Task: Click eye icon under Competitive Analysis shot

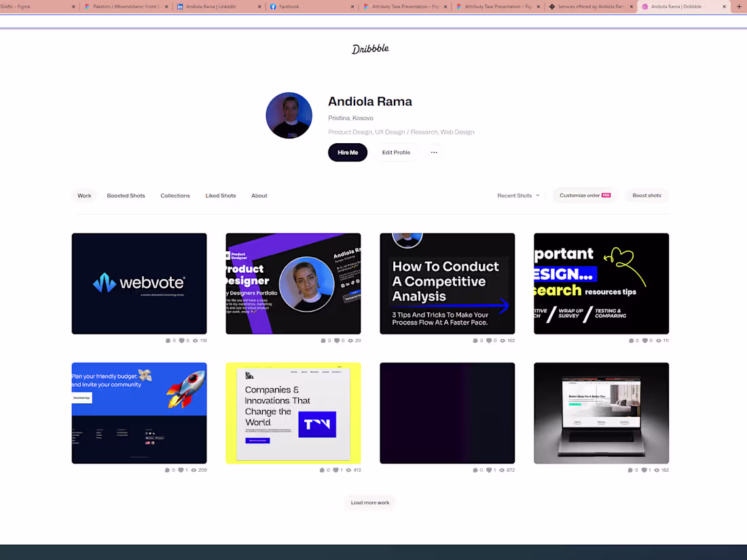Action: (503, 341)
